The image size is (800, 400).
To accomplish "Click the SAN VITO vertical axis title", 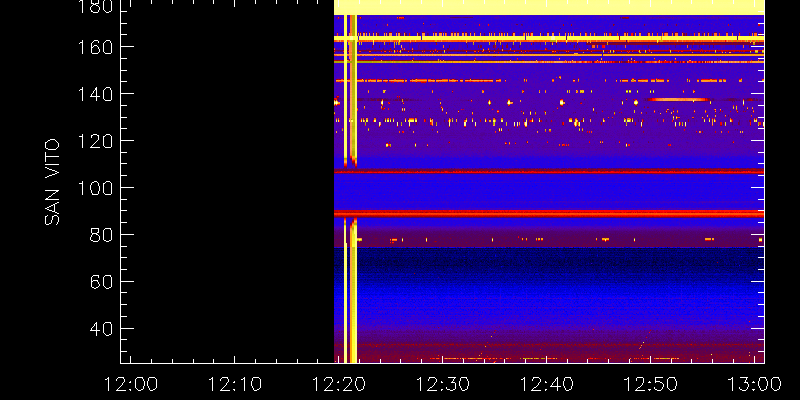I will (x=52, y=182).
